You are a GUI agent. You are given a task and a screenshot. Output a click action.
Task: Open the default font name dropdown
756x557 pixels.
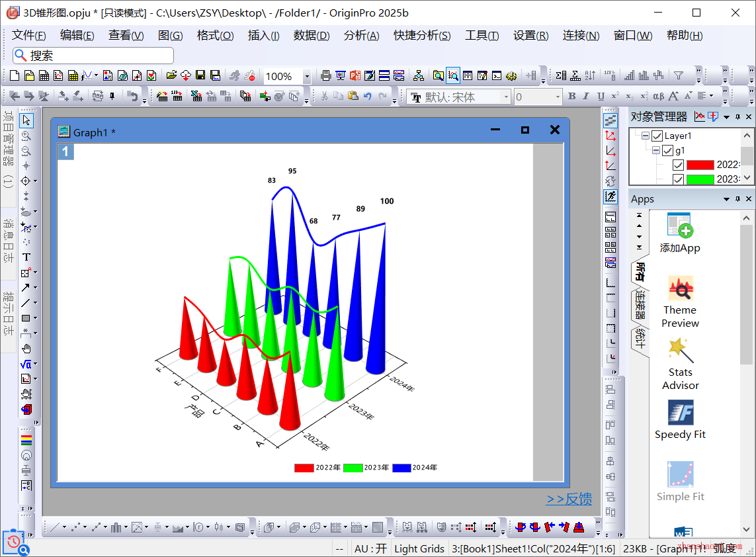[x=506, y=97]
